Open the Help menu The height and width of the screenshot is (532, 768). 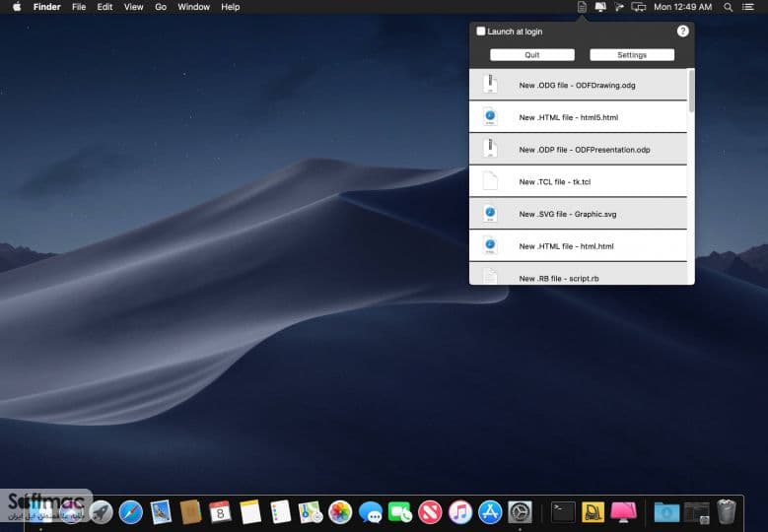pos(231,7)
